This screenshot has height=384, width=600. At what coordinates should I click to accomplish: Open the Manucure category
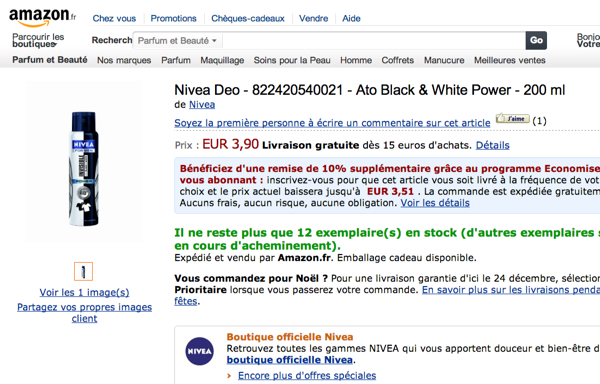[444, 60]
